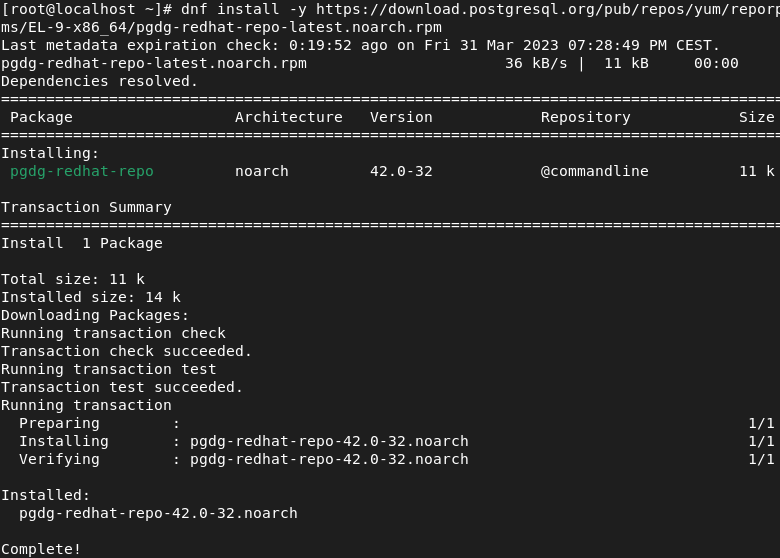The image size is (780, 558).
Task: Click the Transaction check succeeded message
Action: coord(126,351)
